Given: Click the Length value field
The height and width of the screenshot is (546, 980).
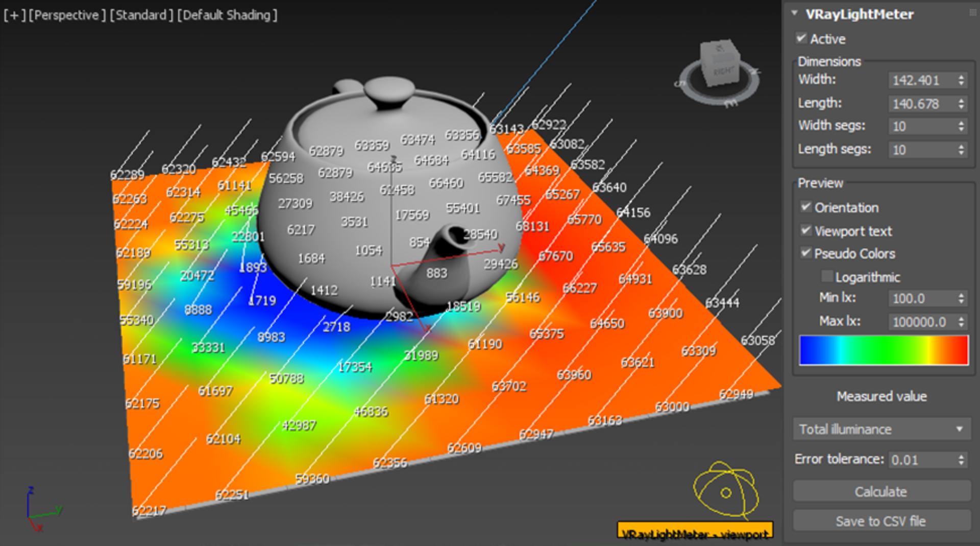Looking at the screenshot, I should tap(922, 104).
